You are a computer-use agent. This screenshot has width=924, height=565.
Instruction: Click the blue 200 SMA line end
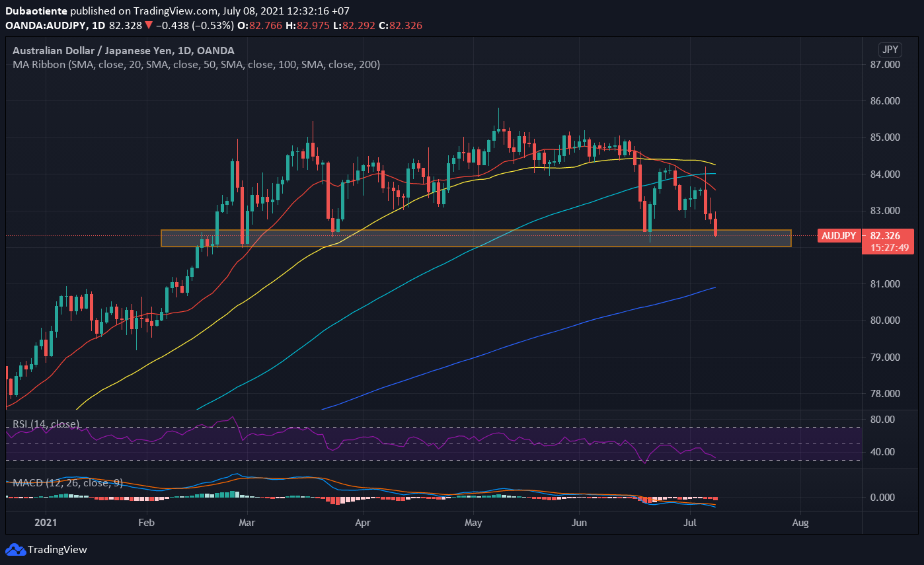(x=714, y=287)
